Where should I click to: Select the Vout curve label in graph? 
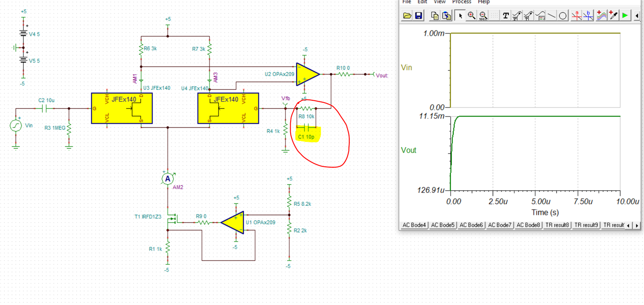pyautogui.click(x=409, y=150)
